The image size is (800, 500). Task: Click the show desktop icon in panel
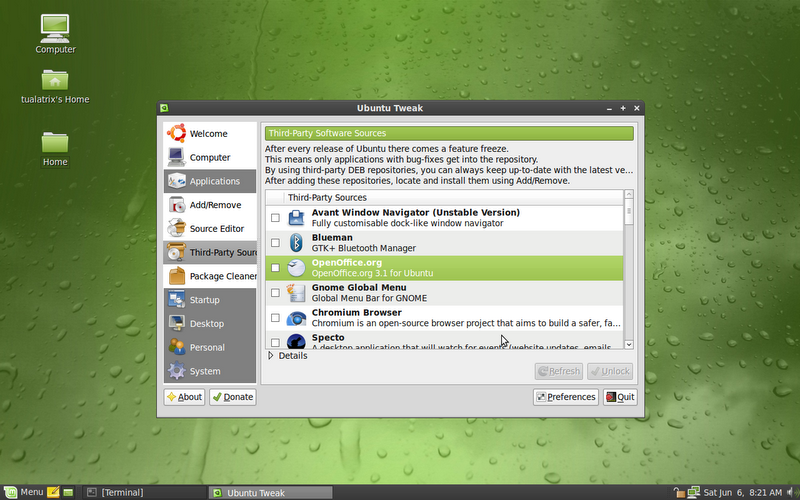click(x=68, y=492)
